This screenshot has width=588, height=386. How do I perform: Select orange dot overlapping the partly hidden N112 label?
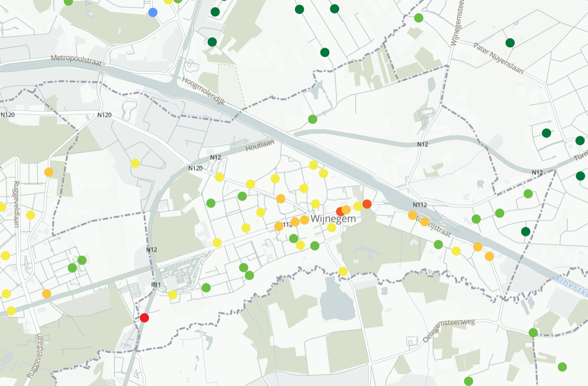pos(279,226)
